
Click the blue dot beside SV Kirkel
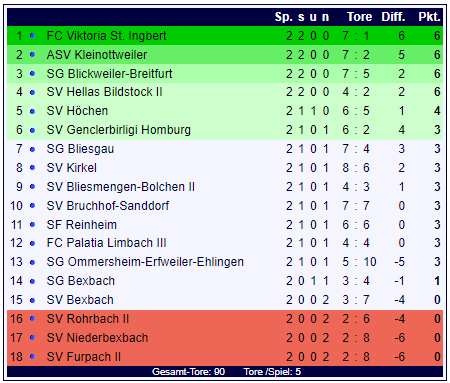tap(32, 168)
